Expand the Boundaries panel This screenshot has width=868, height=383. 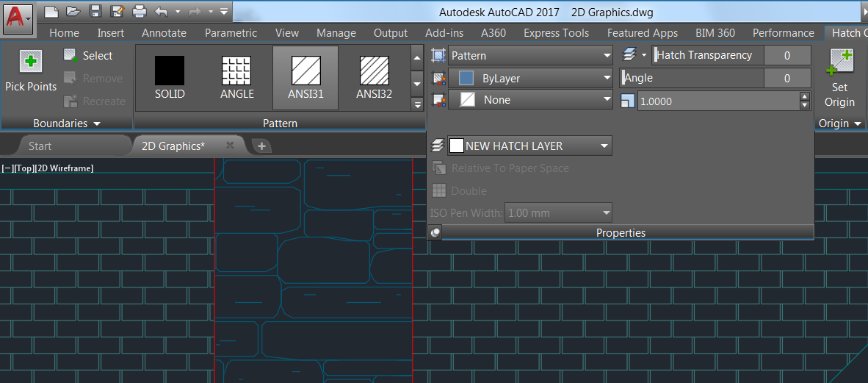tap(67, 123)
